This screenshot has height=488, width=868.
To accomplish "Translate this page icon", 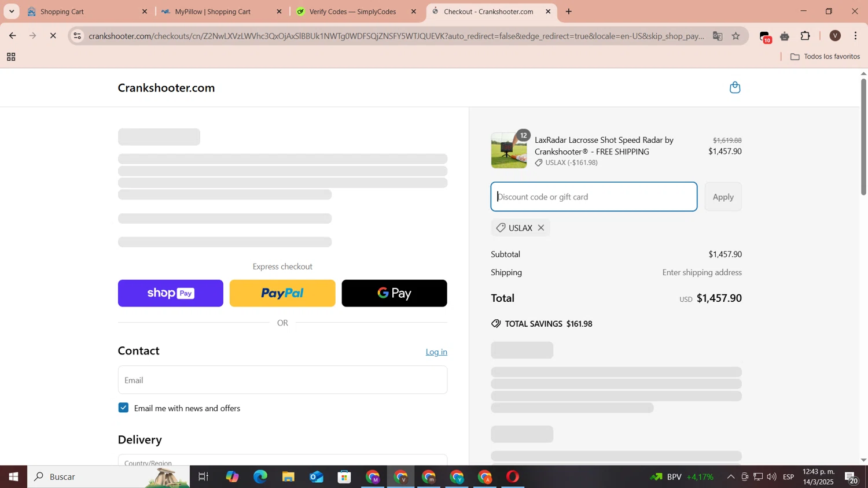I will pyautogui.click(x=718, y=36).
